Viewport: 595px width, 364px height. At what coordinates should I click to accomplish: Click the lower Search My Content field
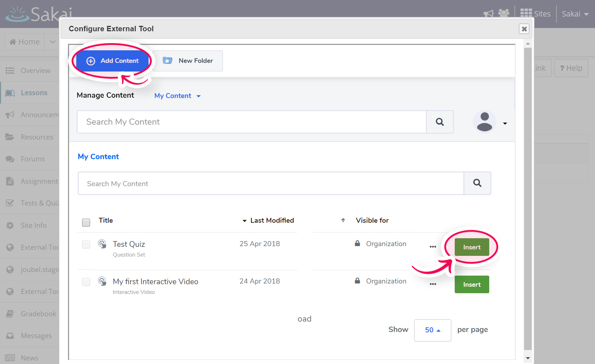[271, 183]
